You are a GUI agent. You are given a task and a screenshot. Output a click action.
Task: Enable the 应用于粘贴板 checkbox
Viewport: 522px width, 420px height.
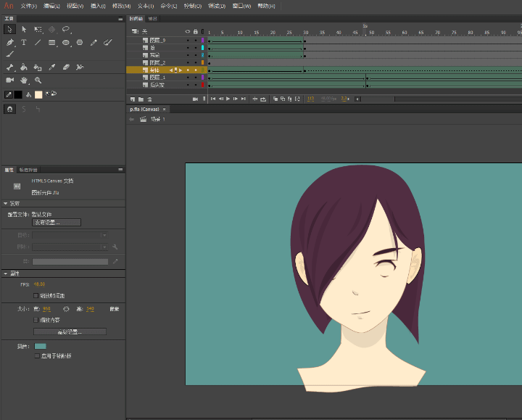(x=37, y=355)
